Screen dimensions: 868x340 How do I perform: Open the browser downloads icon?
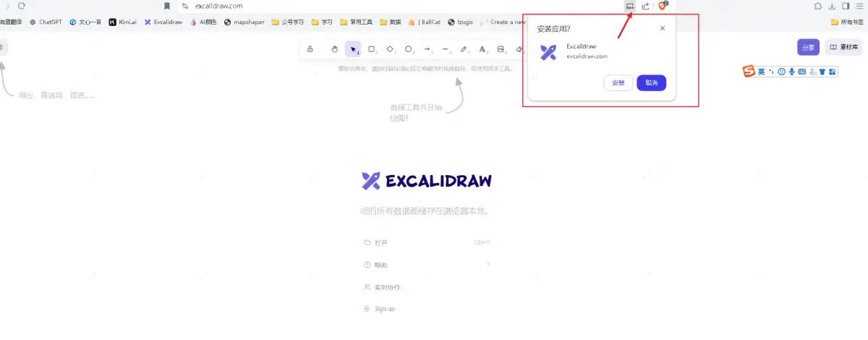pyautogui.click(x=832, y=6)
